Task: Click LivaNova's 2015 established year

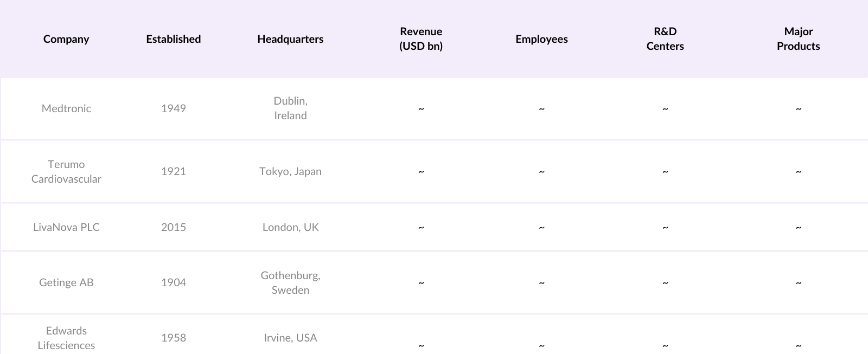Action: 174,227
